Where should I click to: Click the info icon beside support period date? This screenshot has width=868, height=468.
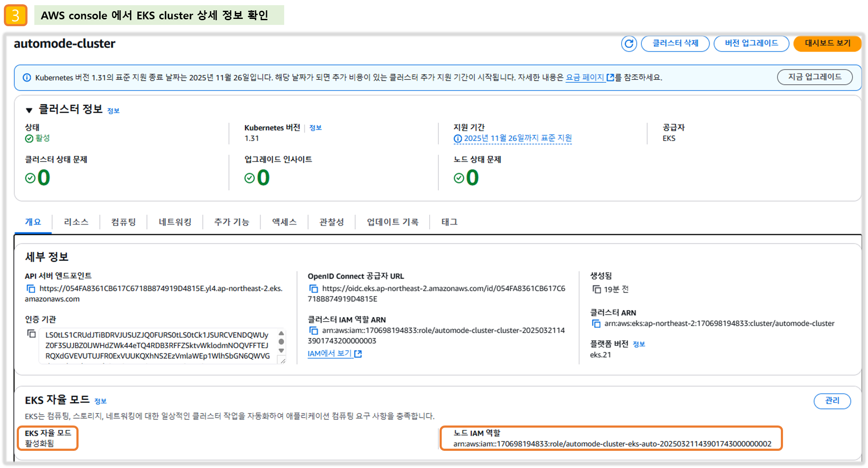458,139
